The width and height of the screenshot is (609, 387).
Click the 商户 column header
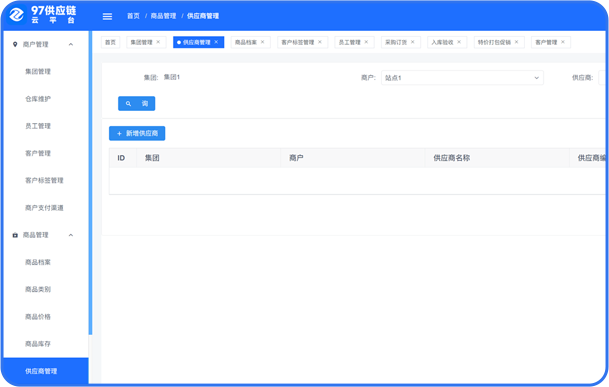pos(353,158)
